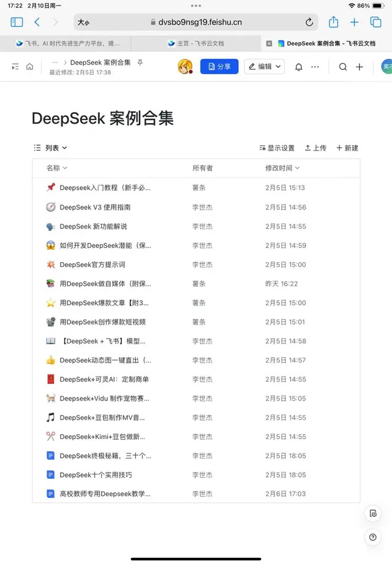Pin the DeepSeek 案例合集 document
Screen dimensions: 392x564
[140, 62]
